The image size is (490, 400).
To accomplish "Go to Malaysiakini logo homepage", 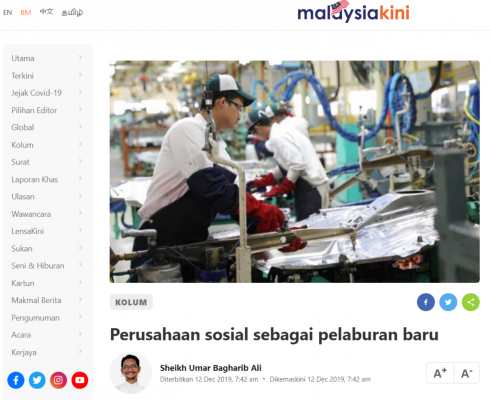I will click(353, 12).
